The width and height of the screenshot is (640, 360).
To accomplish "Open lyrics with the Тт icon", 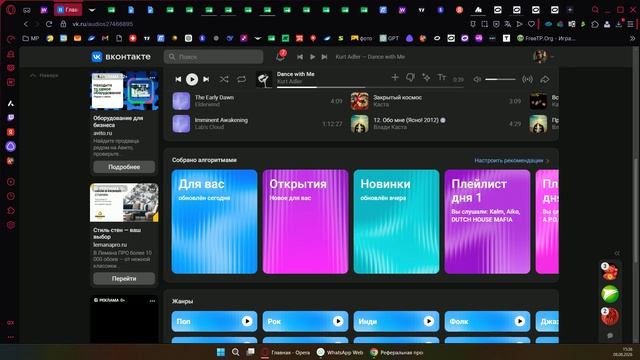I will point(442,77).
